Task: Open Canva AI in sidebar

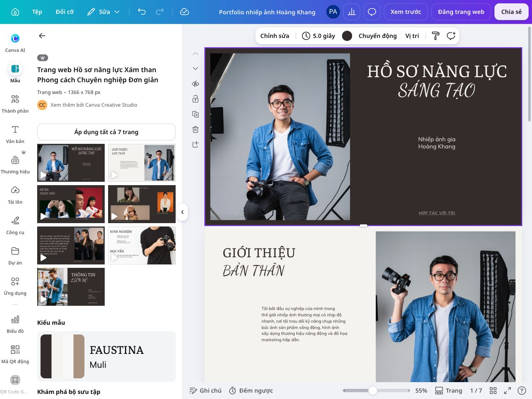Action: pyautogui.click(x=15, y=43)
